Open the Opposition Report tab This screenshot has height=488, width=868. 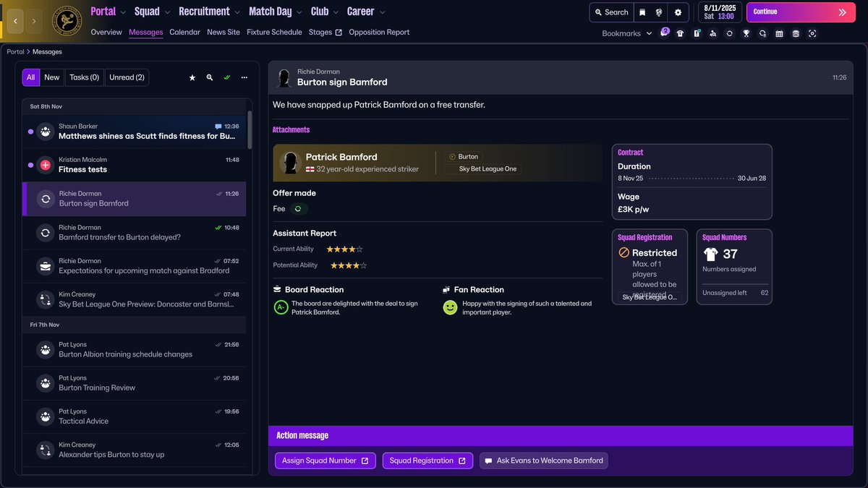pos(379,33)
